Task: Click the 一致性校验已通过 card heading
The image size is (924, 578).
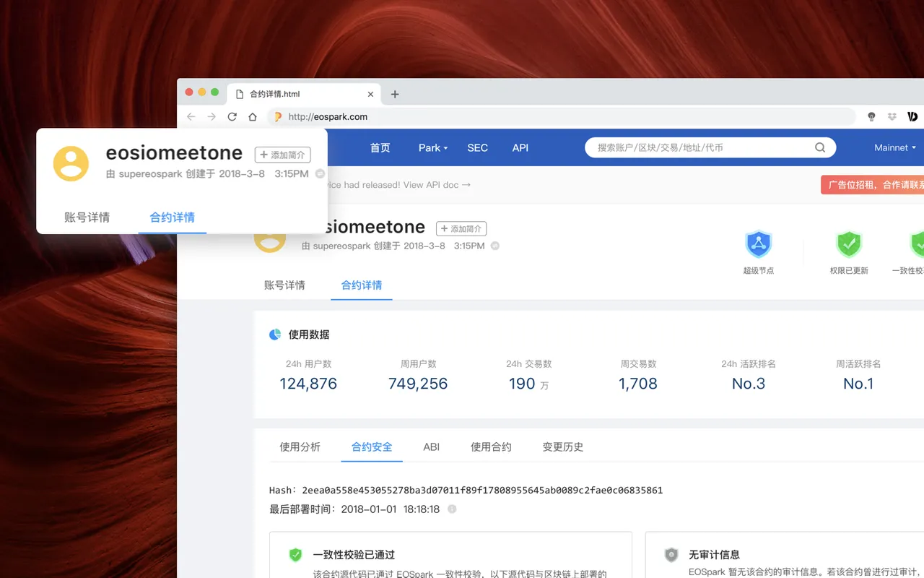Action: (x=354, y=555)
